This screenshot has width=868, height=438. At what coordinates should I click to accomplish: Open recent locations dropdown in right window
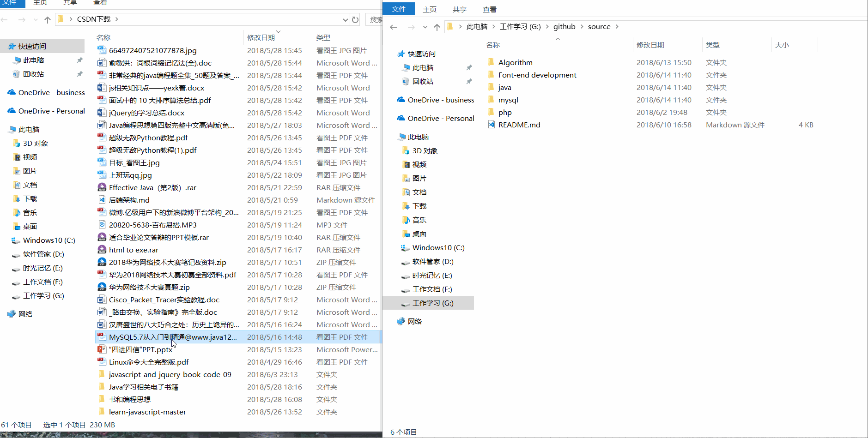(x=425, y=27)
